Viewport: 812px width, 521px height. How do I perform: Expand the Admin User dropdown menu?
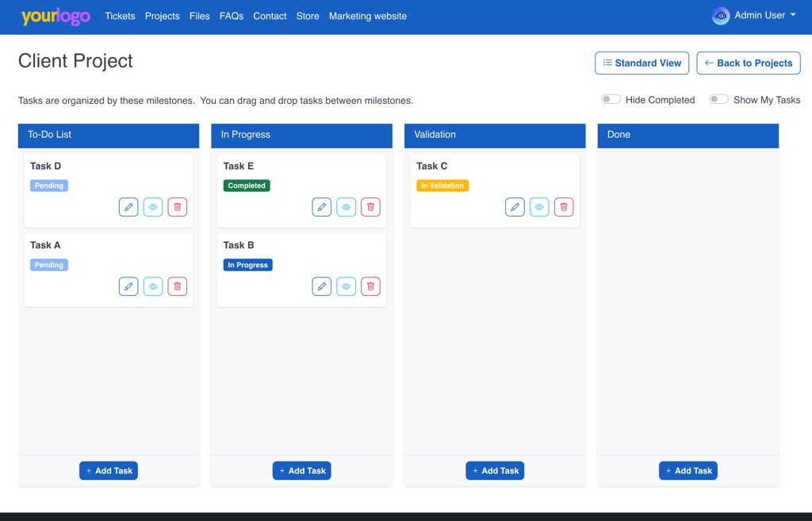click(x=754, y=16)
